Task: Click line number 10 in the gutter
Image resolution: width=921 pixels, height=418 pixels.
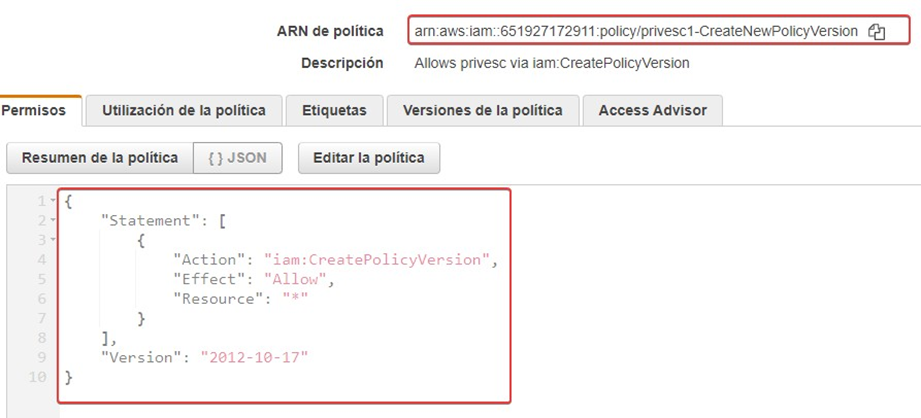Action: pyautogui.click(x=38, y=377)
